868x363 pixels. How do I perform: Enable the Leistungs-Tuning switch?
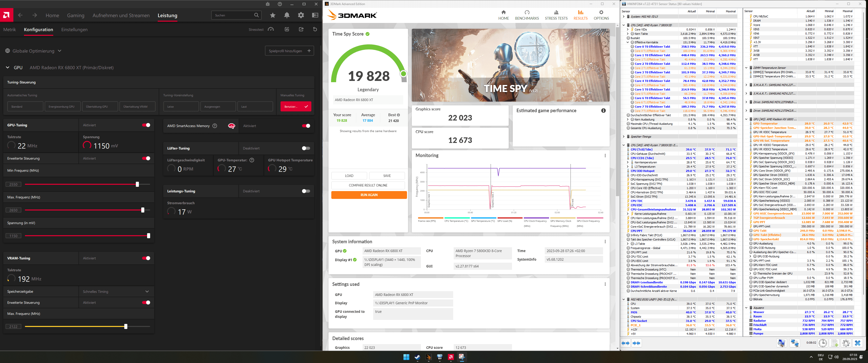[x=306, y=191]
